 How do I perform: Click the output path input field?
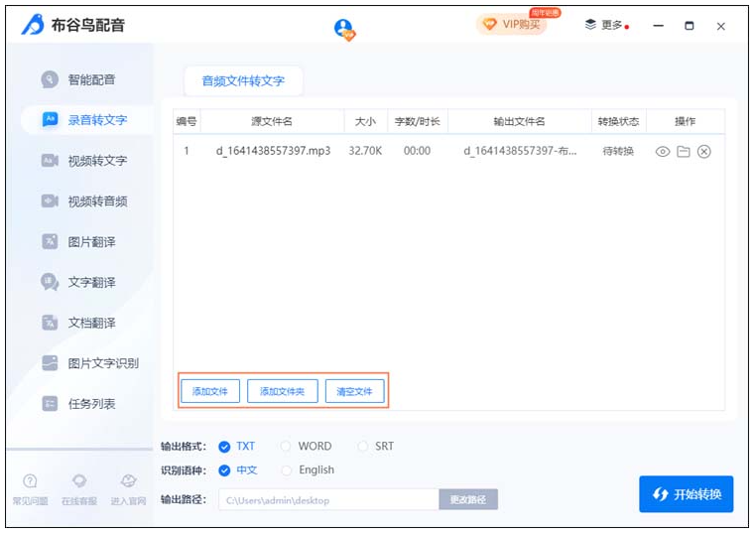pos(328,500)
